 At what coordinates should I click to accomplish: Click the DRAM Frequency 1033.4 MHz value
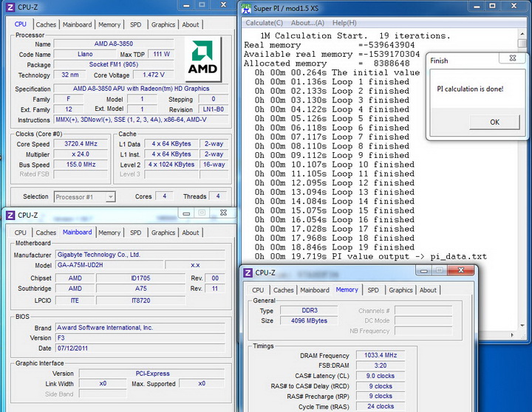tap(381, 355)
